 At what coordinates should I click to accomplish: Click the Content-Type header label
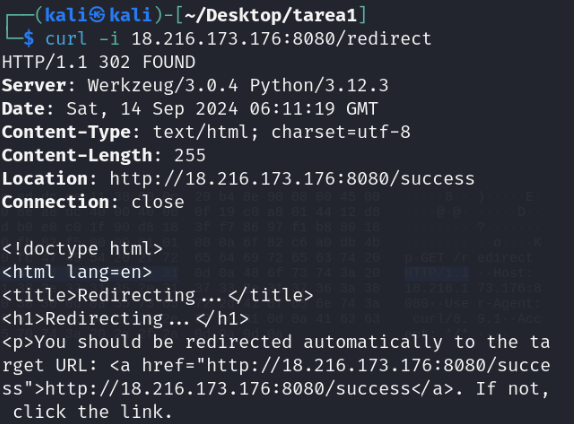click(x=66, y=133)
